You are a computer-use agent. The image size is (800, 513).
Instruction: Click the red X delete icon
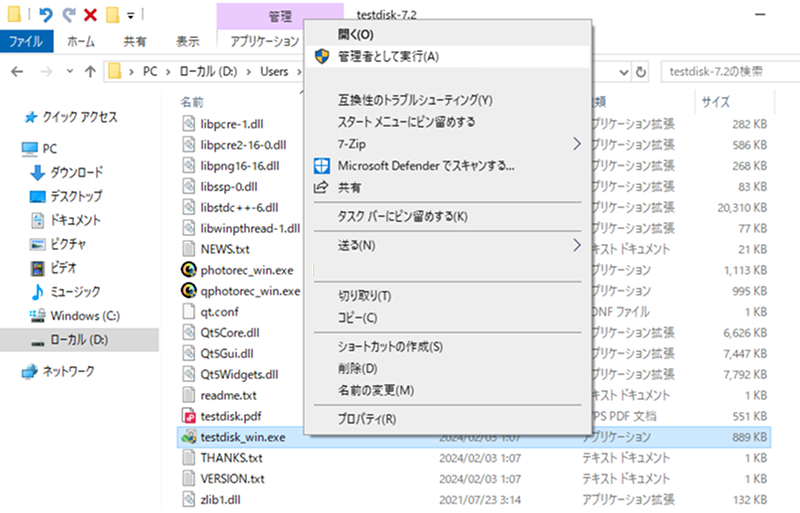click(x=90, y=15)
